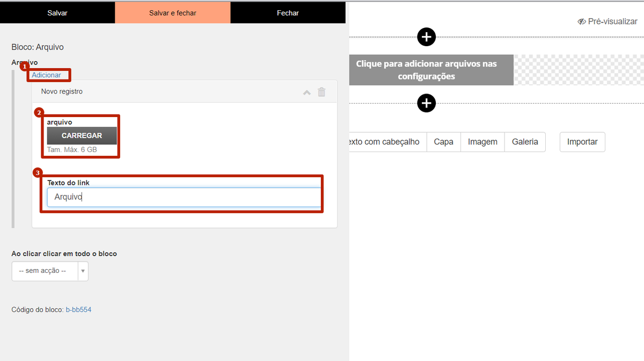Select the Capa block type
644x361 pixels.
(444, 142)
